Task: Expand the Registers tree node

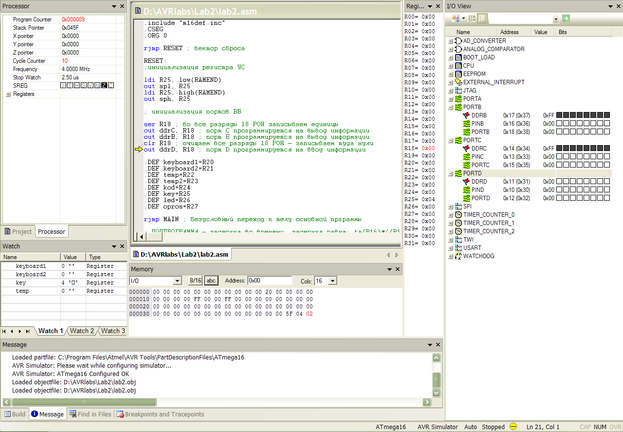Action: (6, 94)
